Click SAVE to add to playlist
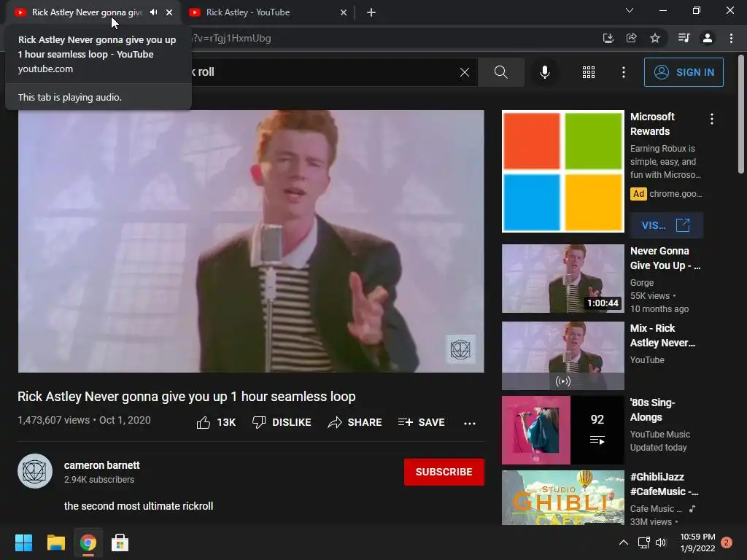 (421, 422)
